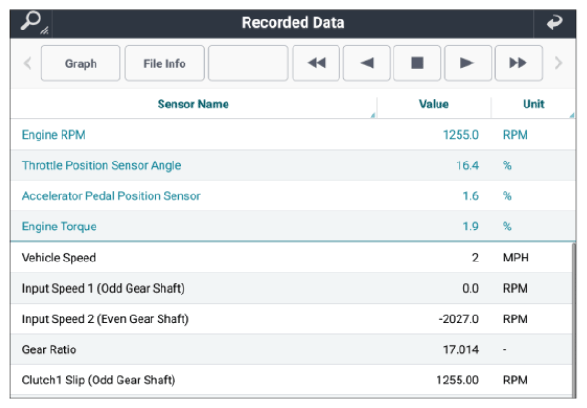The image size is (587, 408).
Task: Open the File Info button
Action: [x=164, y=63]
